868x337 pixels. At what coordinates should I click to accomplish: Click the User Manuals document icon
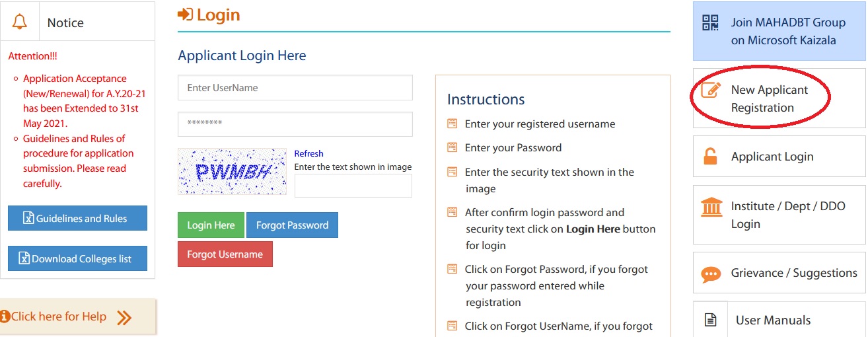point(711,320)
